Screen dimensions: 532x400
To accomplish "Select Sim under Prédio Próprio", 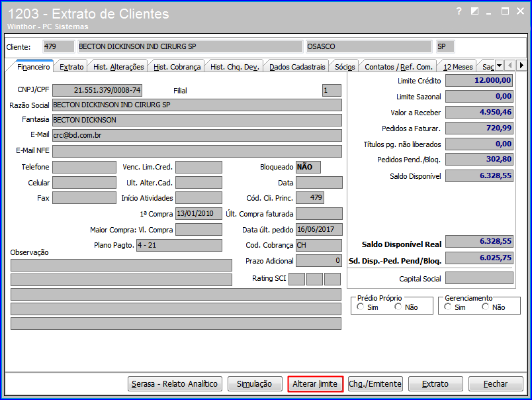I will 361,307.
